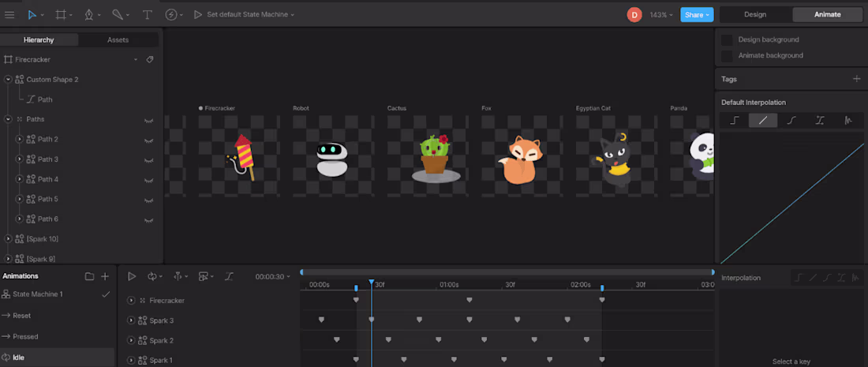The width and height of the screenshot is (868, 367).
Task: Collapse the Custom Shape 2 group
Action: tap(8, 79)
